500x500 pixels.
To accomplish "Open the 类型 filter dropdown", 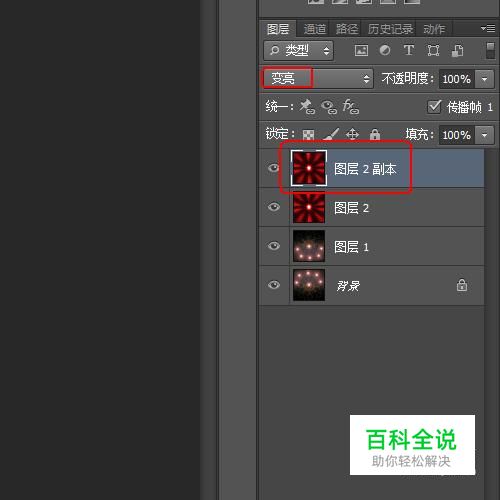I will (x=298, y=51).
